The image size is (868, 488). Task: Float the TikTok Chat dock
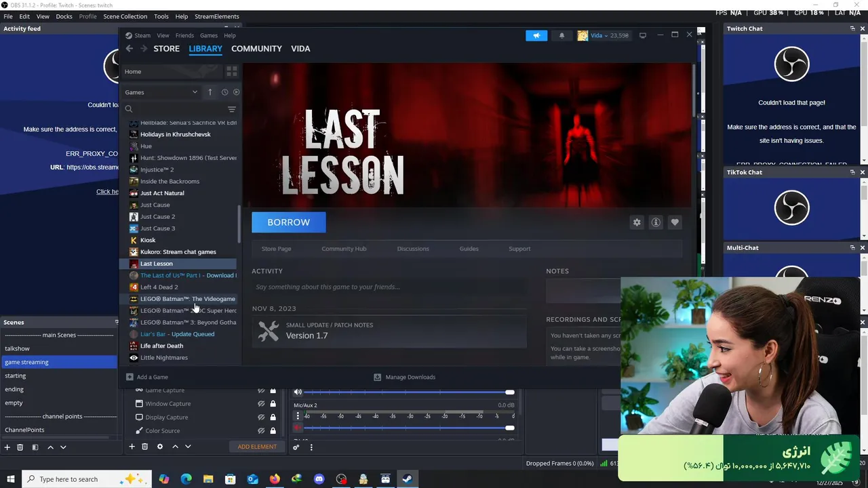coord(852,172)
